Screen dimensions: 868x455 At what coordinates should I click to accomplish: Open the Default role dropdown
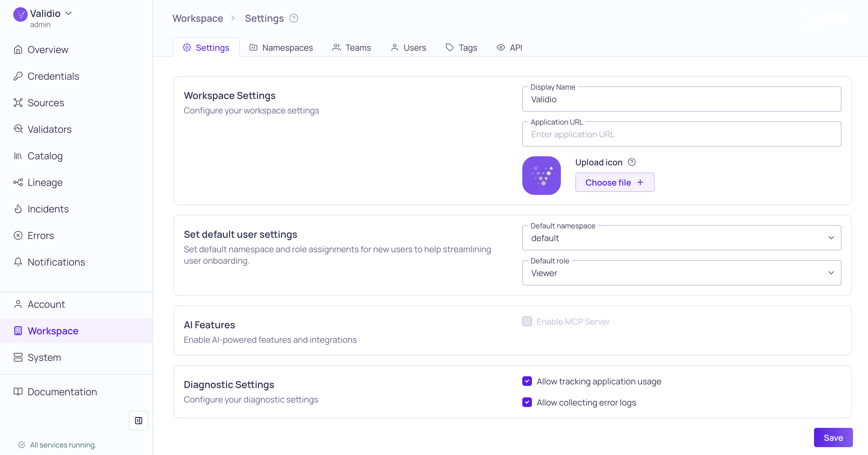(681, 273)
